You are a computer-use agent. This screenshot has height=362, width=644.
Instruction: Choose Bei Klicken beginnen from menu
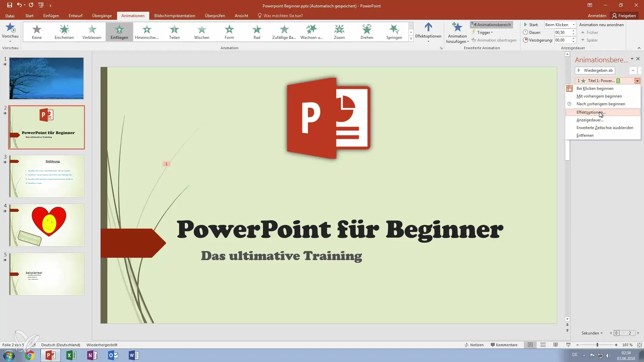click(x=603, y=88)
